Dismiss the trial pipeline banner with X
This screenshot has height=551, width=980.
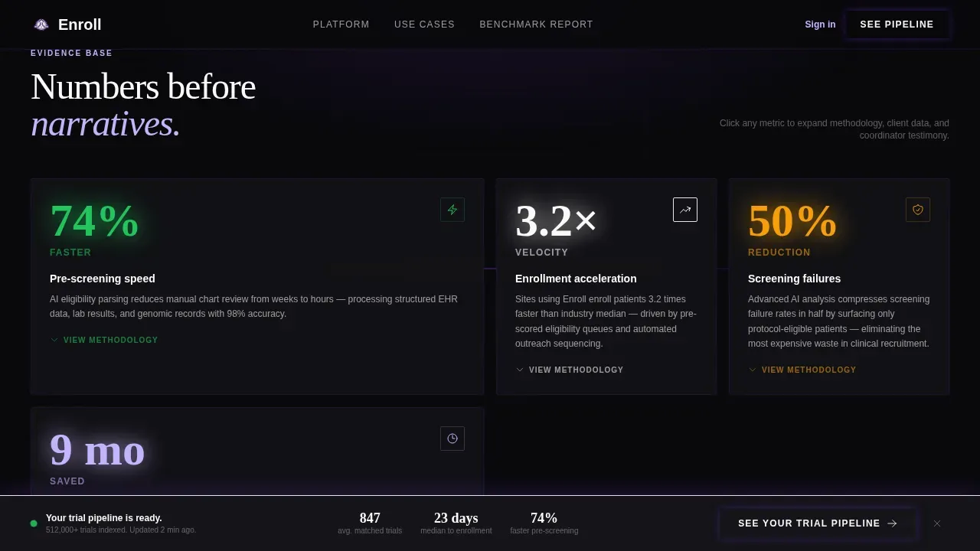pos(937,523)
